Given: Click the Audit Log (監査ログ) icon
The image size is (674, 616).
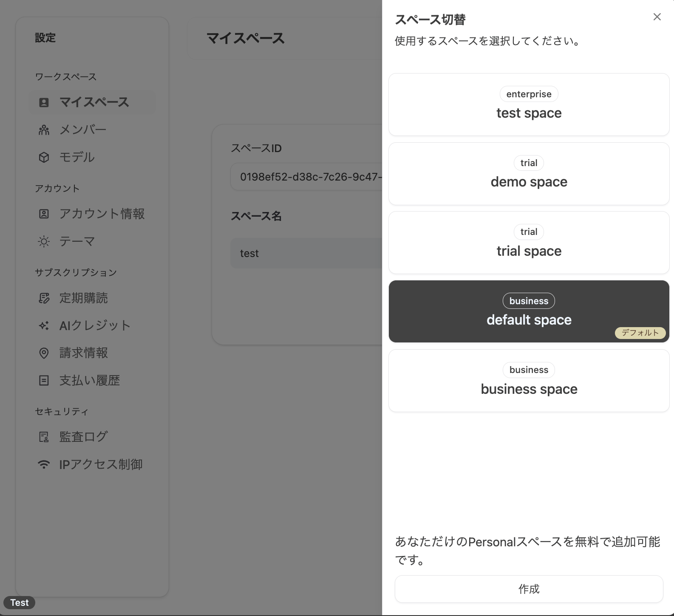Looking at the screenshot, I should pyautogui.click(x=44, y=437).
